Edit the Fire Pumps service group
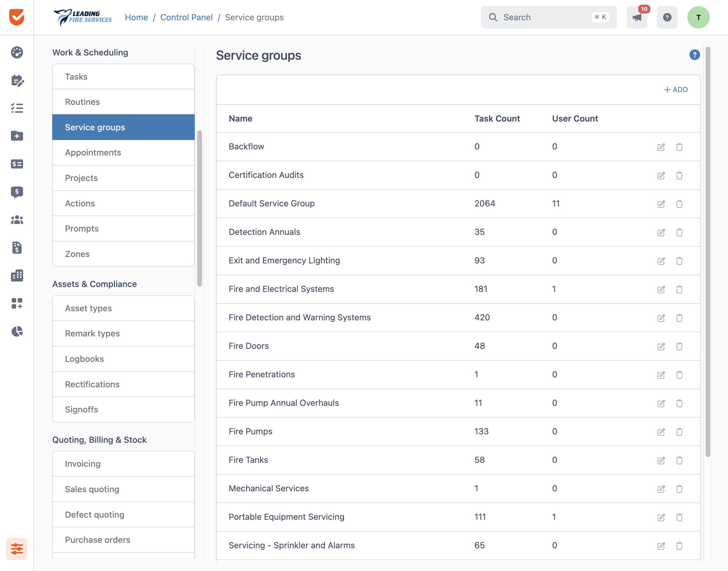Image resolution: width=728 pixels, height=571 pixels. pyautogui.click(x=661, y=432)
